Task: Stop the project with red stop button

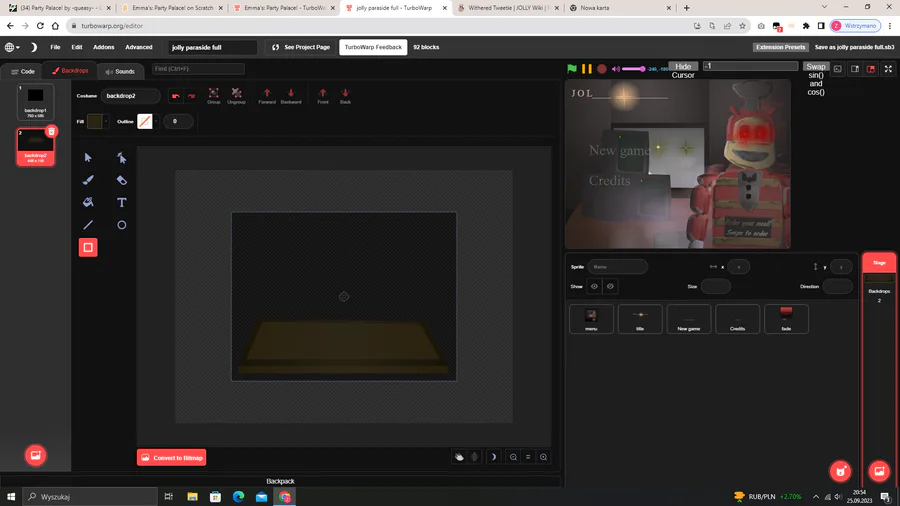Action: click(x=602, y=69)
